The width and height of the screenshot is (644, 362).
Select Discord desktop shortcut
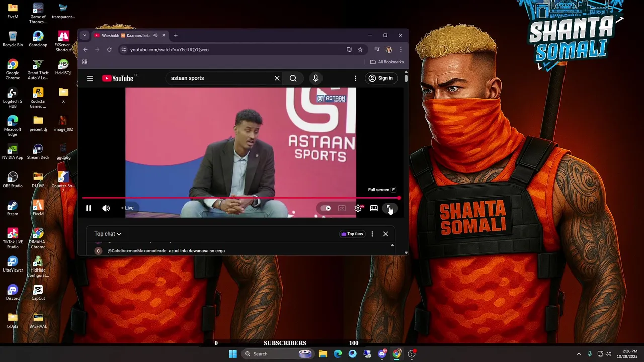[13, 293]
